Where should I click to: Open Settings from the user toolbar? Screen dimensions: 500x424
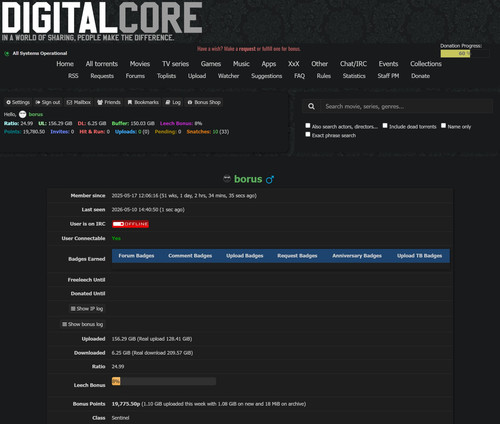tap(18, 102)
